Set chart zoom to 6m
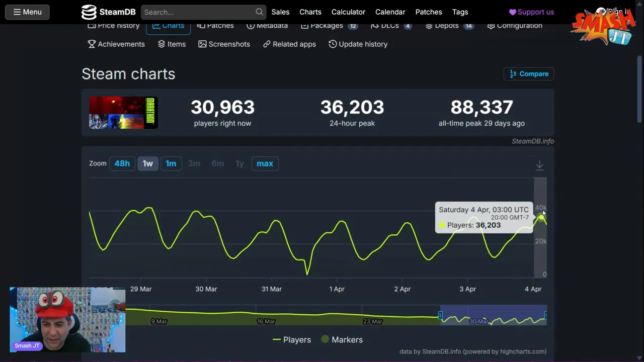Viewport: 644px width, 362px height. pos(218,163)
